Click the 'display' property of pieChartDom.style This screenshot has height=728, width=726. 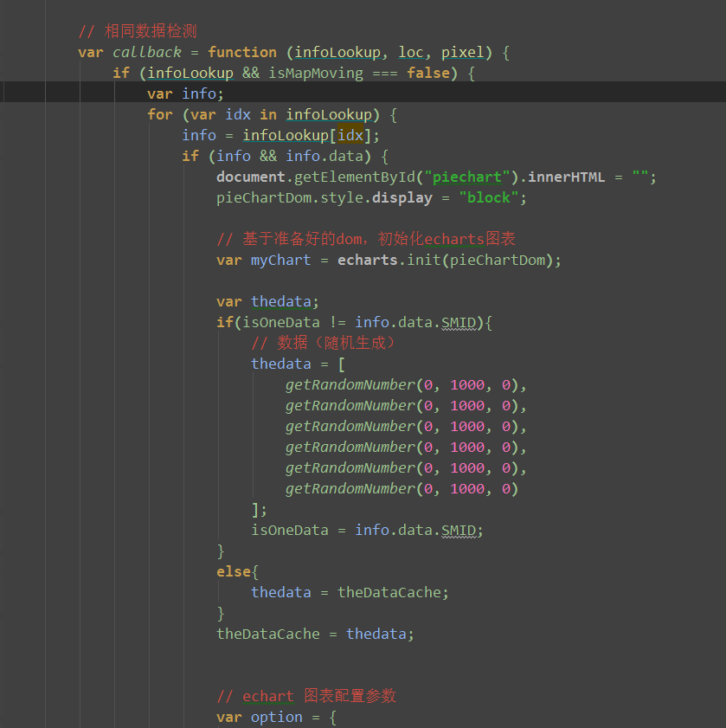(x=402, y=197)
